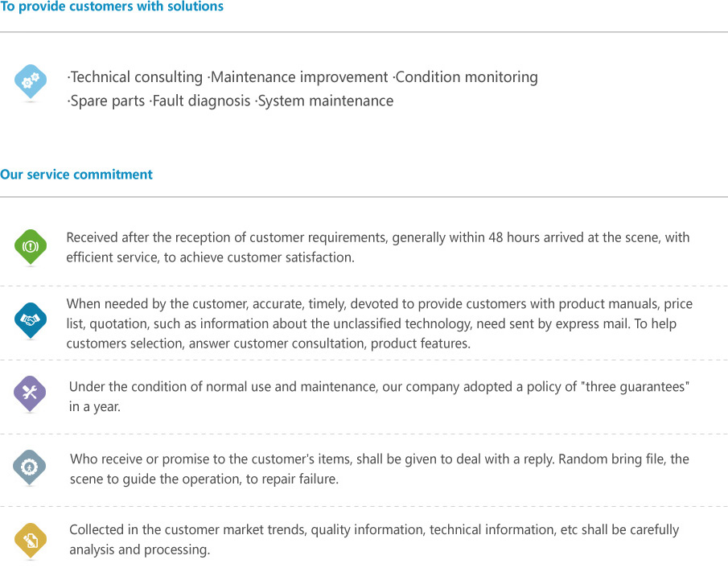
Task: Click the blue handshake icon
Action: 31,320
